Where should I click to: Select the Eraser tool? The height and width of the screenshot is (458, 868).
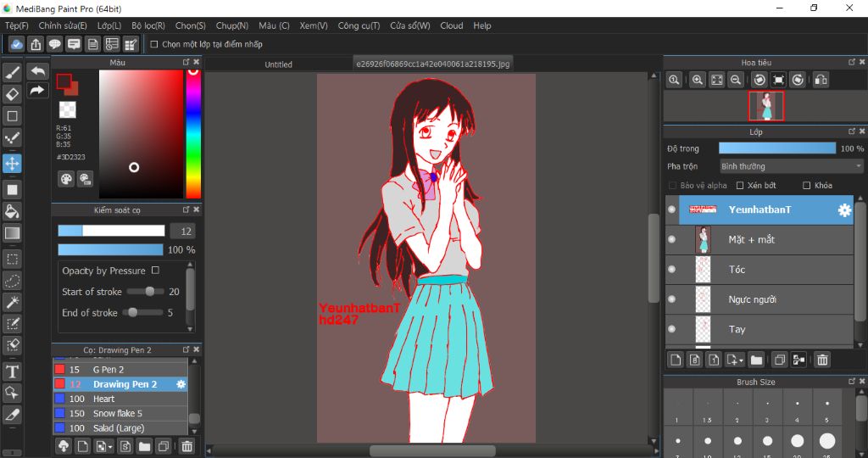click(x=12, y=94)
